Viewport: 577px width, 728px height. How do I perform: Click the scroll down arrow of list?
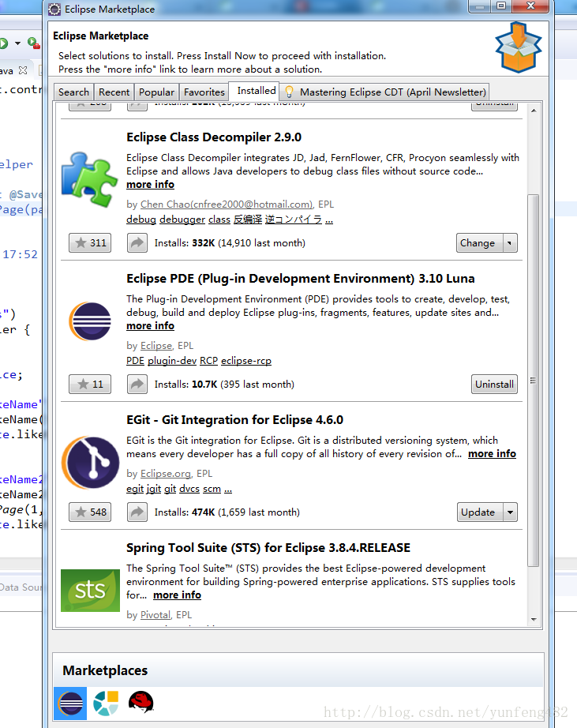pyautogui.click(x=534, y=620)
